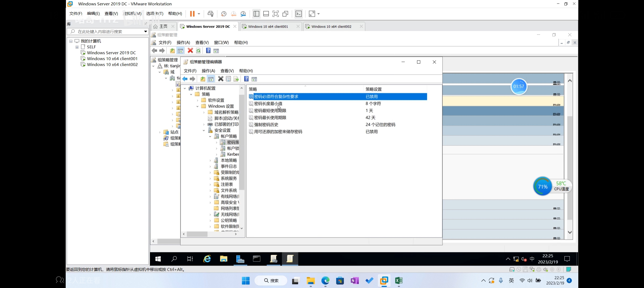Click help icon in editor toolbar
Image resolution: width=644 pixels, height=288 pixels.
(246, 79)
